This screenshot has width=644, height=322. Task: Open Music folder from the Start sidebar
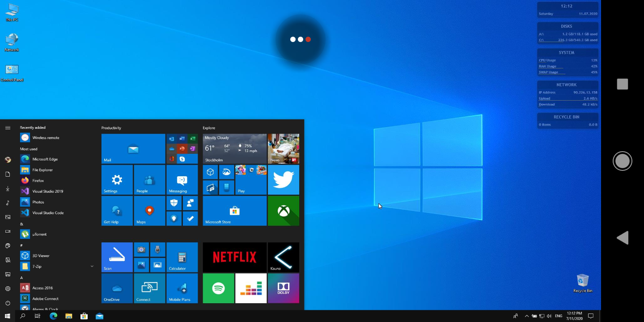pos(8,203)
